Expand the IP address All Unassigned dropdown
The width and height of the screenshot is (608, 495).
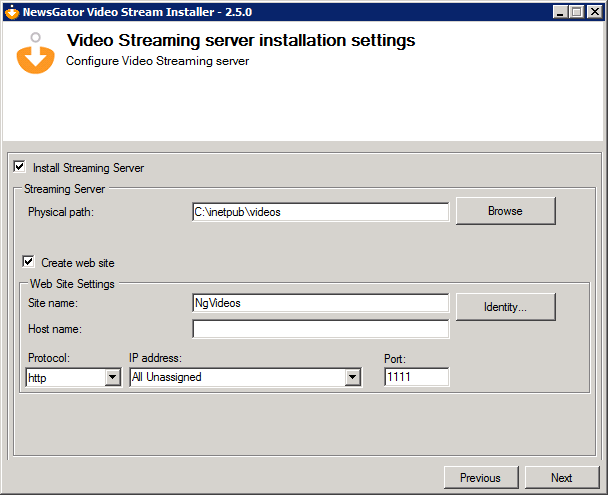[352, 377]
